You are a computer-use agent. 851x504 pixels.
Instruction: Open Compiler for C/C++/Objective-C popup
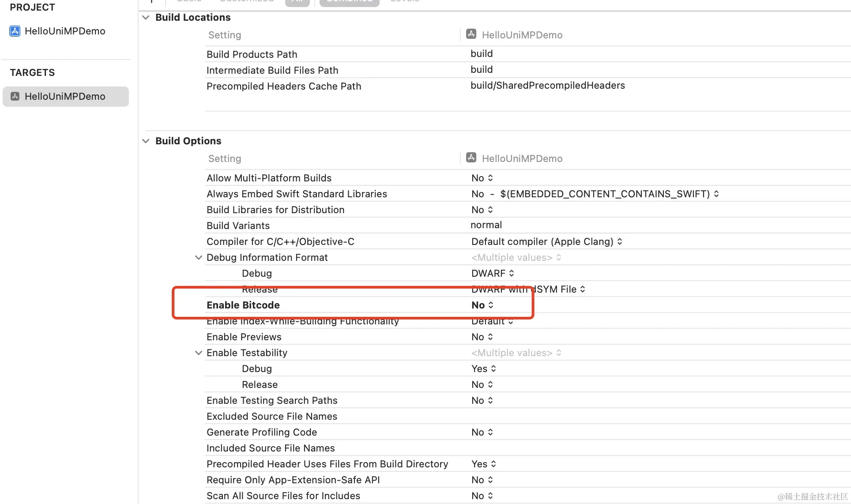click(547, 241)
